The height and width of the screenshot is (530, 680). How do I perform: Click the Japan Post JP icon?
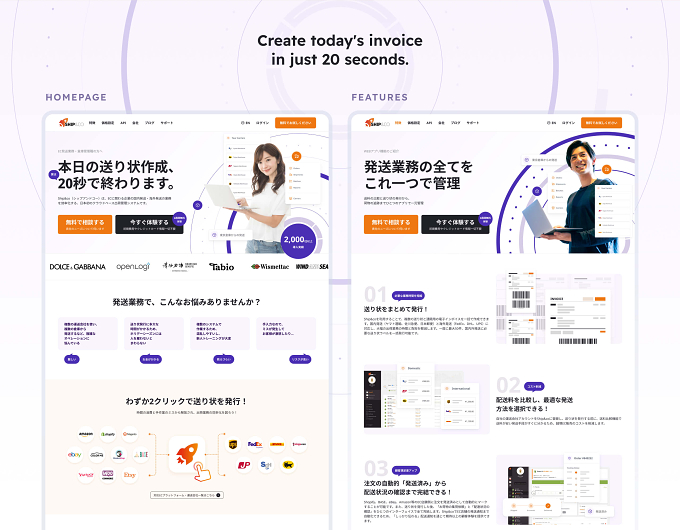(244, 465)
